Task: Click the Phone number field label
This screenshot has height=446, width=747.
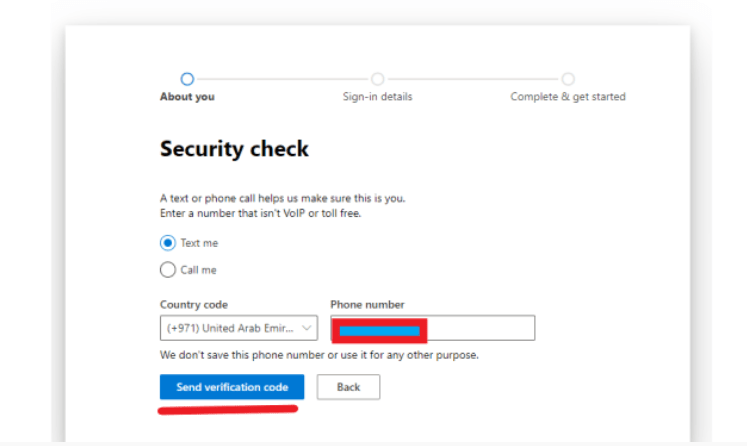Action: 367,305
